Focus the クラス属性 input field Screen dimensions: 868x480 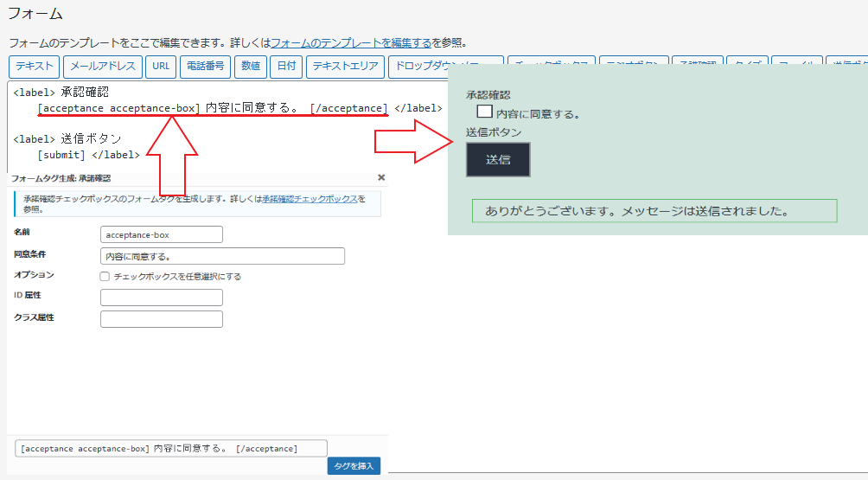162,318
